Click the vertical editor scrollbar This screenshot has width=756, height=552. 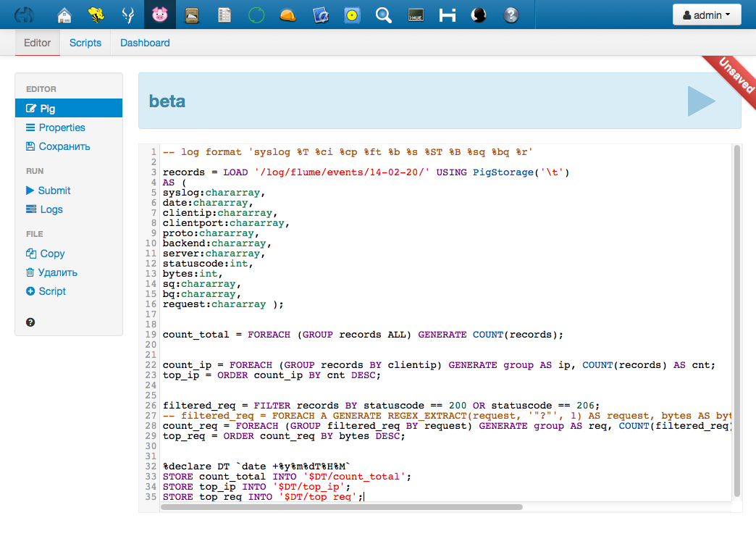tap(736, 321)
